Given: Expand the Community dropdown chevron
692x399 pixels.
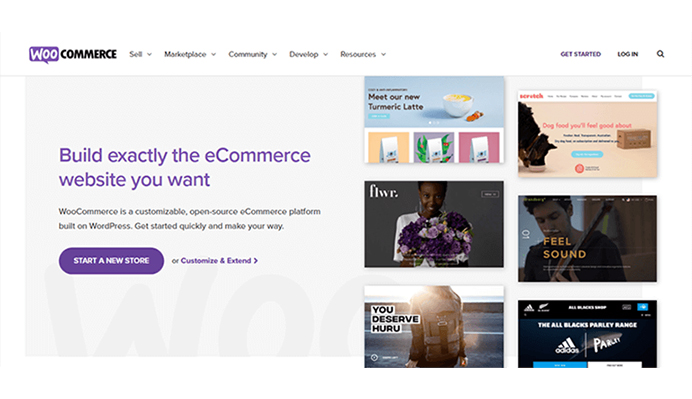Looking at the screenshot, I should [275, 54].
